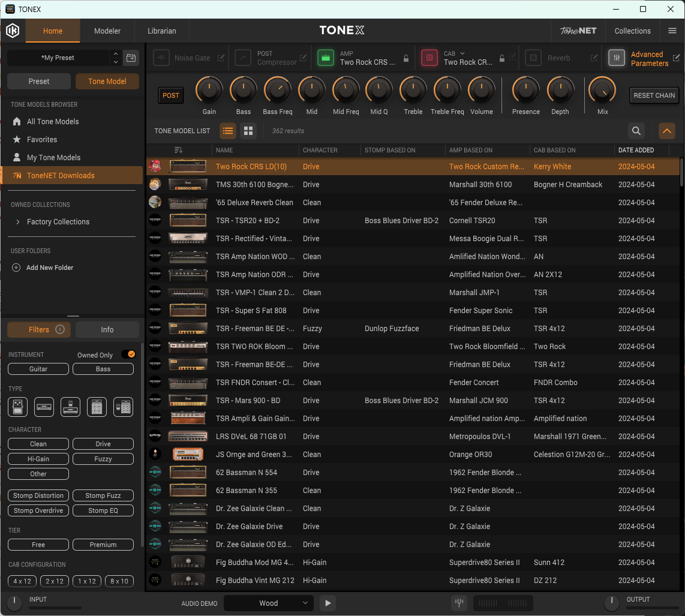
Task: Sort by NAME column header
Action: [224, 150]
